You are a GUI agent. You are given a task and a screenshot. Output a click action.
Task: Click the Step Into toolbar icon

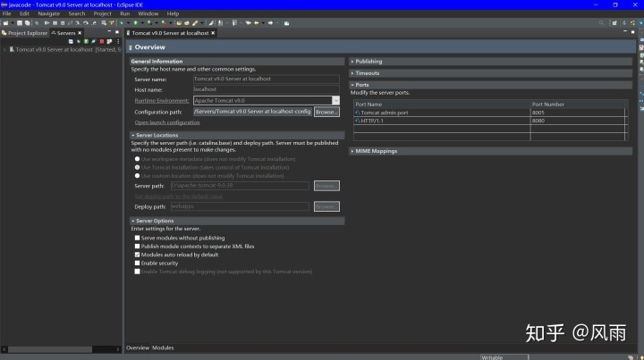click(x=78, y=23)
